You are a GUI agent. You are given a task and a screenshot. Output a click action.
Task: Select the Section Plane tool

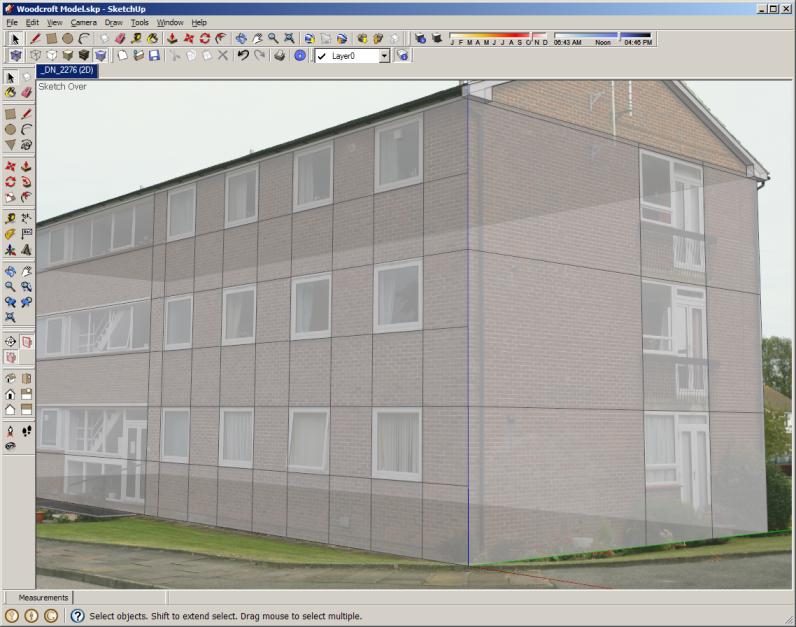[10, 341]
